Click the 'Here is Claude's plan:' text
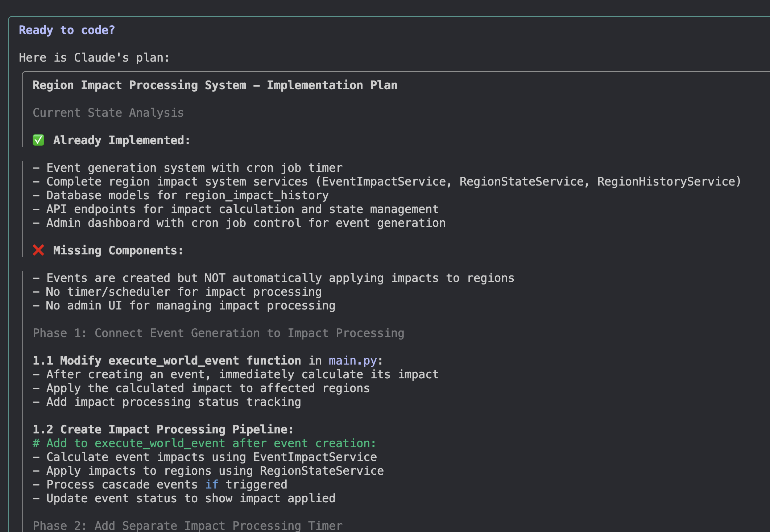This screenshot has height=532, width=770. [94, 58]
